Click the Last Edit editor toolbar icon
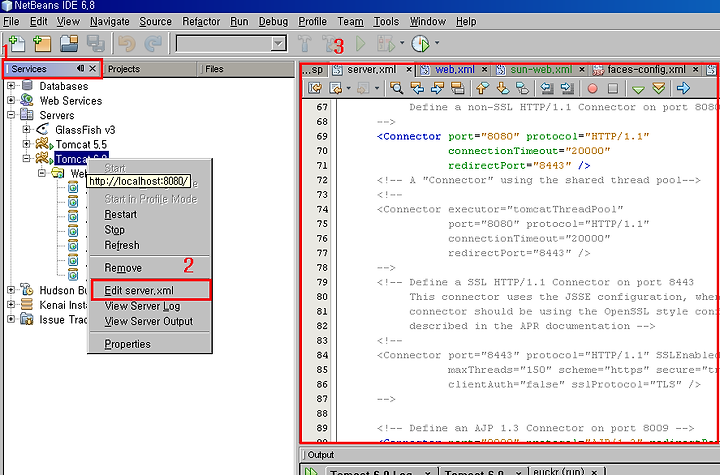Screen dimensions: 720x475 pyautogui.click(x=315, y=88)
